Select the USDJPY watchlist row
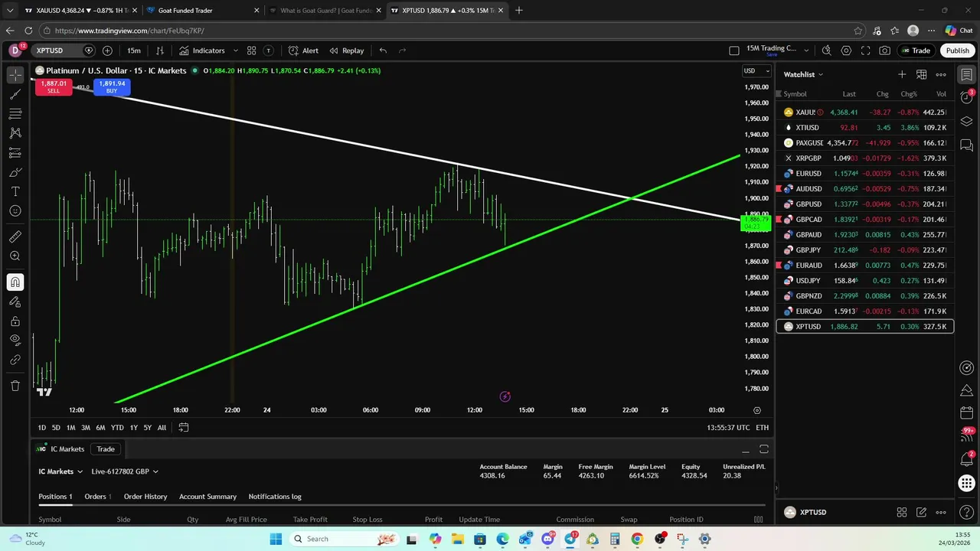Image resolution: width=980 pixels, height=551 pixels. (x=865, y=281)
